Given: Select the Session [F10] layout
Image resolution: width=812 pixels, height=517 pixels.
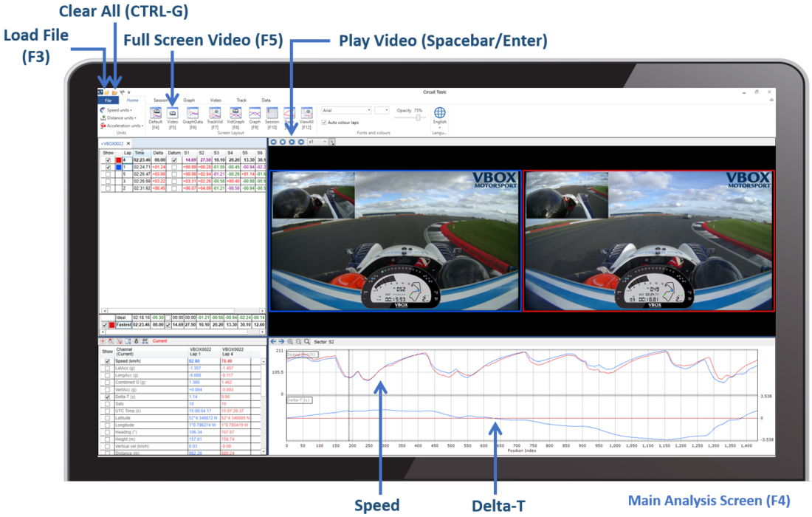Looking at the screenshot, I should pyautogui.click(x=272, y=118).
